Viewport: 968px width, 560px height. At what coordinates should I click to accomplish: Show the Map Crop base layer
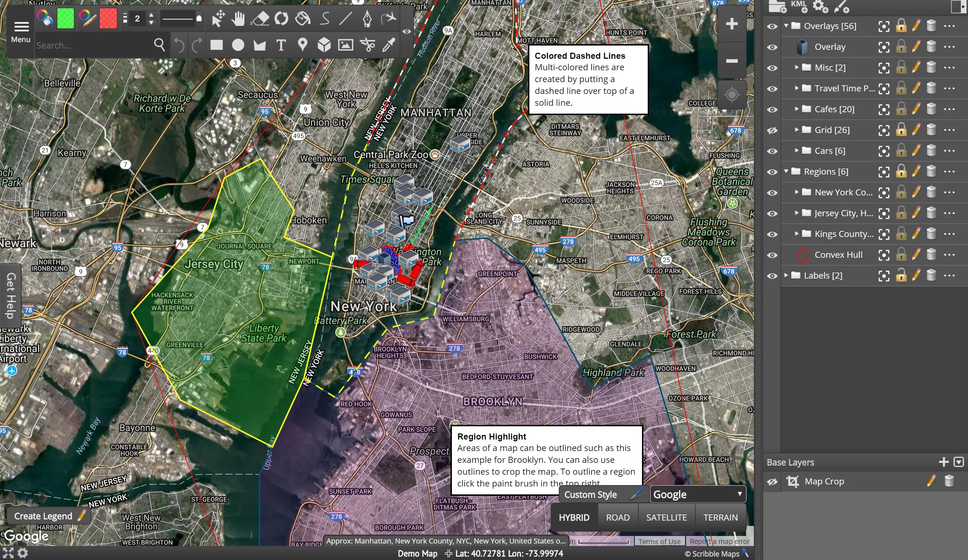[x=772, y=481]
